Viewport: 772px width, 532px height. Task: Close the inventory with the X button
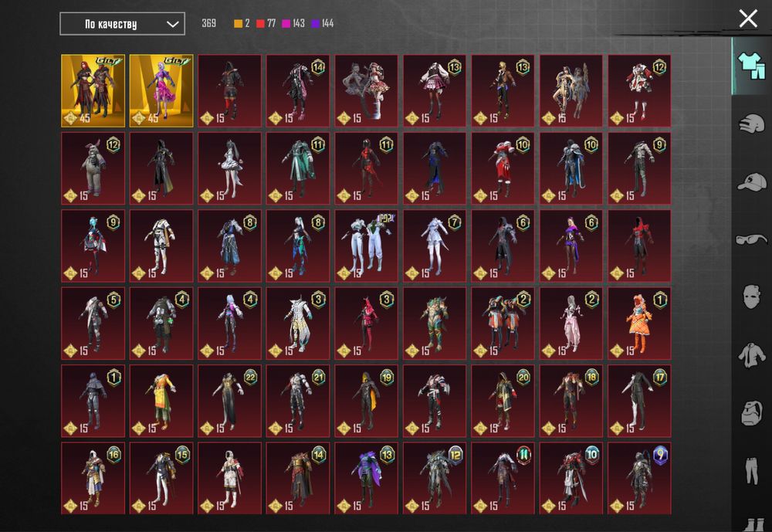(x=748, y=19)
